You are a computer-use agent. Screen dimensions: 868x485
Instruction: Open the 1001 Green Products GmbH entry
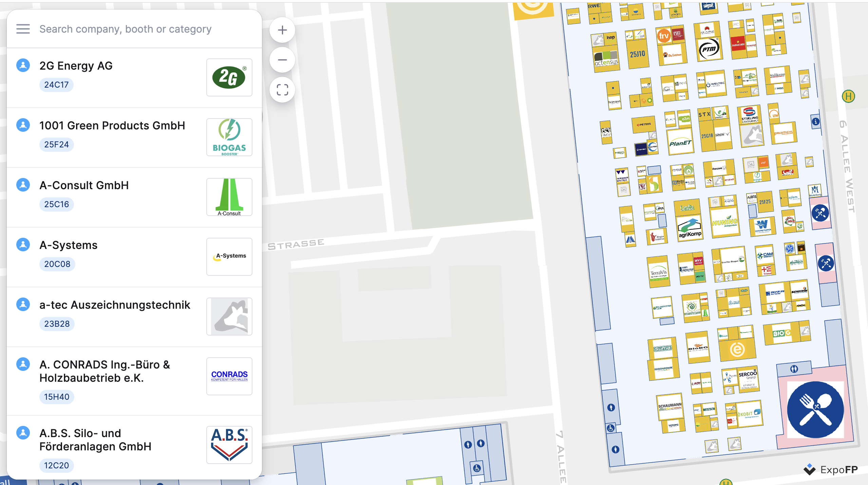pyautogui.click(x=112, y=126)
